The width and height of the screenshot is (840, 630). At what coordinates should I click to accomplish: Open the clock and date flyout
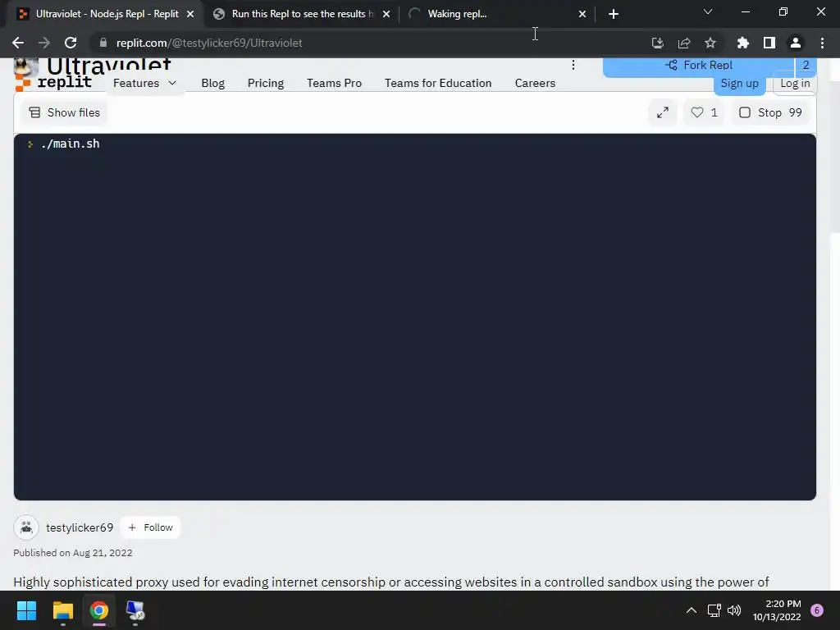[x=778, y=610]
